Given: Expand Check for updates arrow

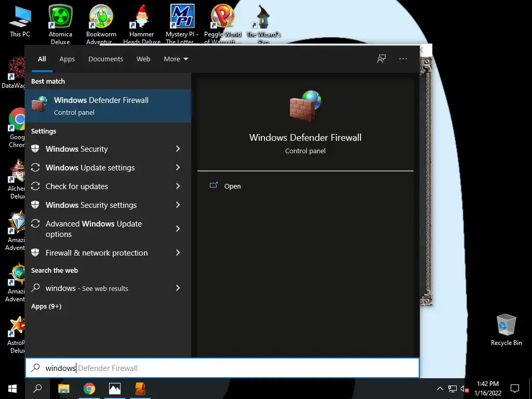Looking at the screenshot, I should tap(178, 186).
